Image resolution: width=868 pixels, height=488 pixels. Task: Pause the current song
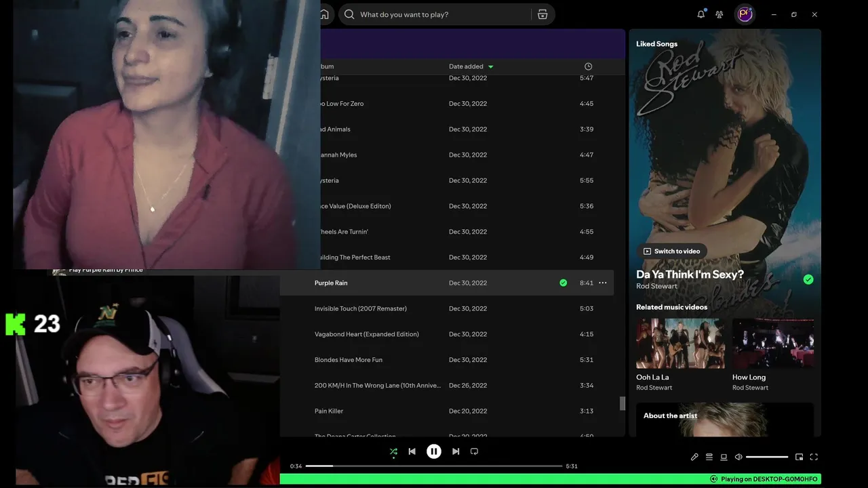point(434,451)
